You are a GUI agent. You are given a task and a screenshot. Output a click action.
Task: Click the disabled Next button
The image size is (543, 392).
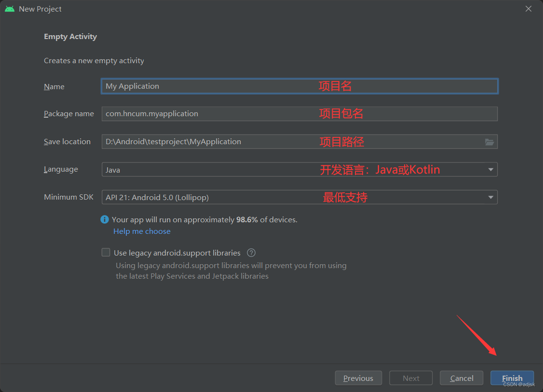coord(411,378)
